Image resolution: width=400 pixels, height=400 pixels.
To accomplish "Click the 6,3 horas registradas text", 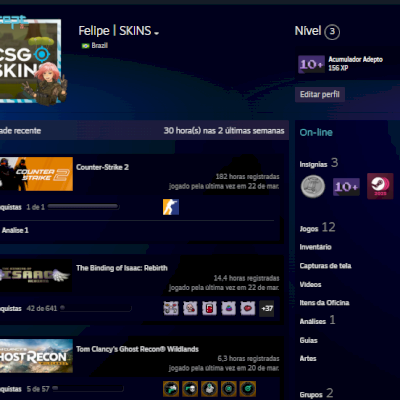I will click(x=248, y=359).
